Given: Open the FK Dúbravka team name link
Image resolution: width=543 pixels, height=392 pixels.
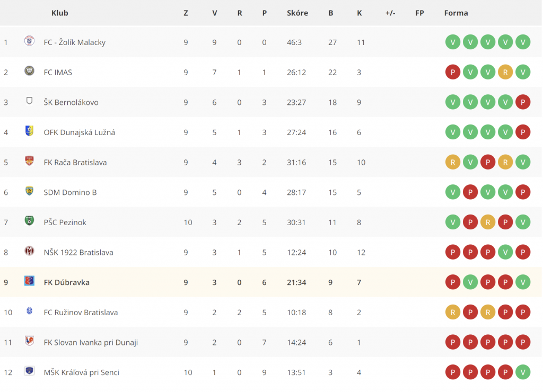Looking at the screenshot, I should click(66, 282).
